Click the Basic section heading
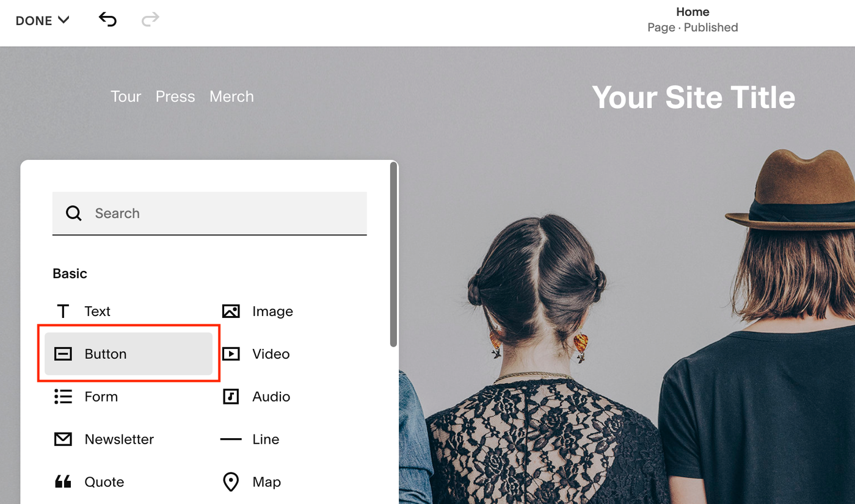 click(70, 273)
